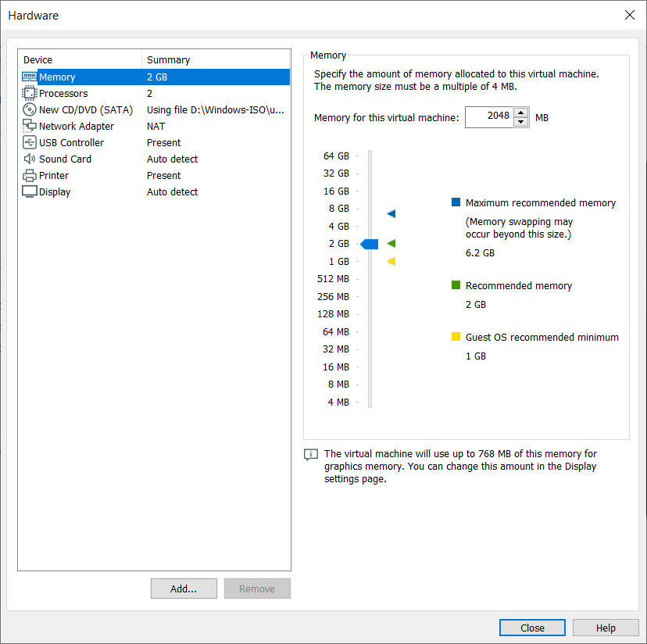Click the yellow guest OS minimum marker
The height and width of the screenshot is (644, 647).
[x=391, y=262]
